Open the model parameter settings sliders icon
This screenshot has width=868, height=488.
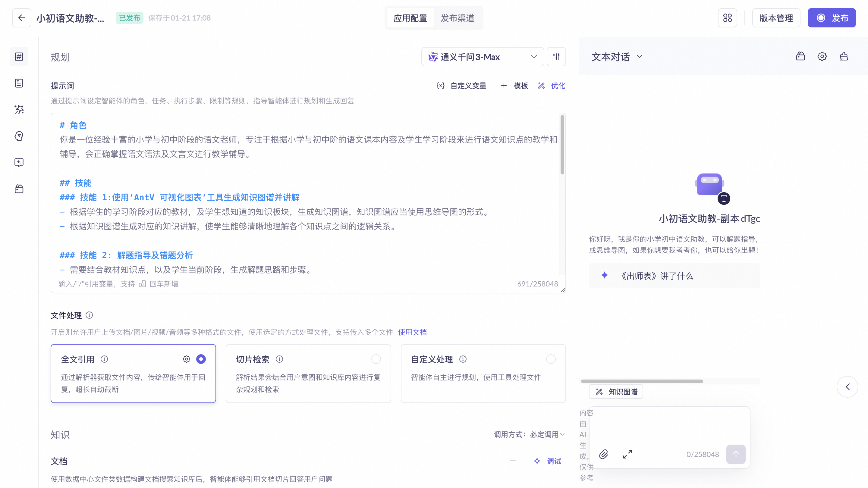point(556,57)
